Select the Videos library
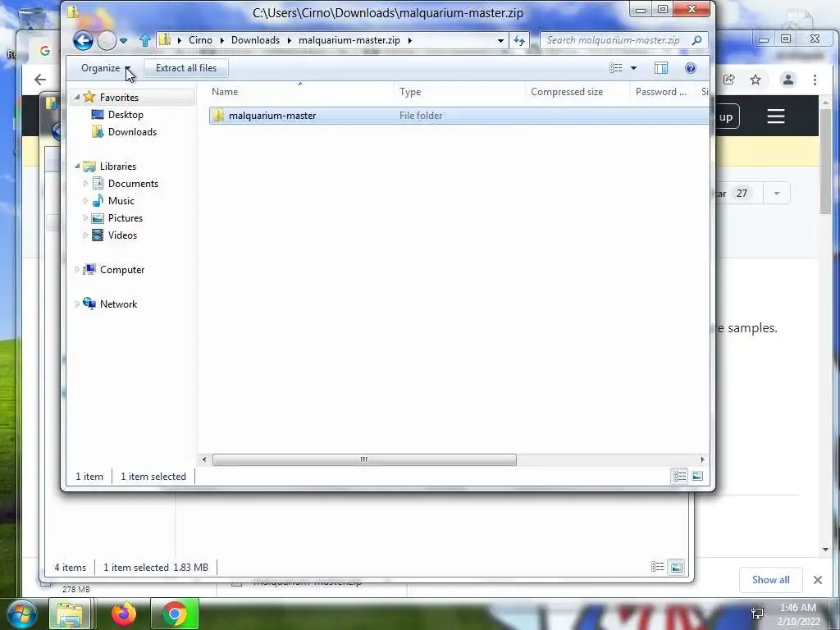 (x=122, y=235)
